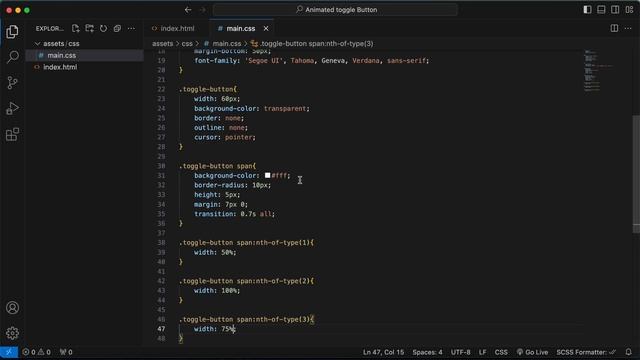Create a new file in Explorer
The width and height of the screenshot is (640, 360).
[x=76, y=29]
